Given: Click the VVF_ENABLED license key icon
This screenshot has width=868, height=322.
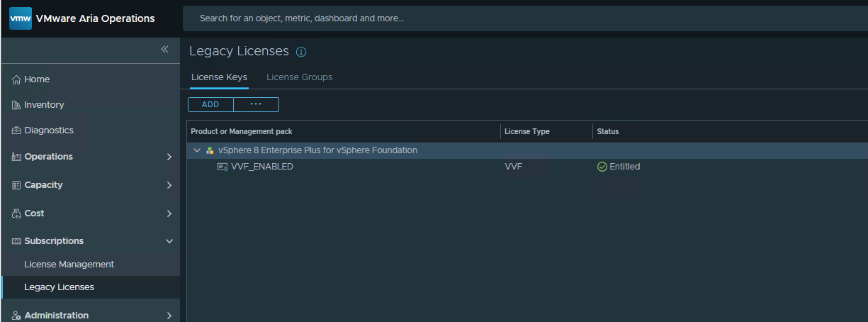Looking at the screenshot, I should (x=222, y=167).
